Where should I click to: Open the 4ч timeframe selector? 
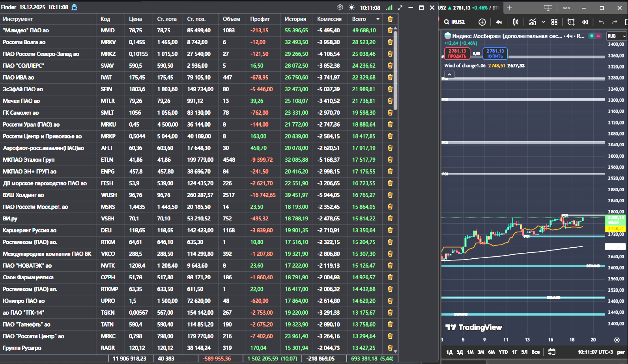point(499,22)
